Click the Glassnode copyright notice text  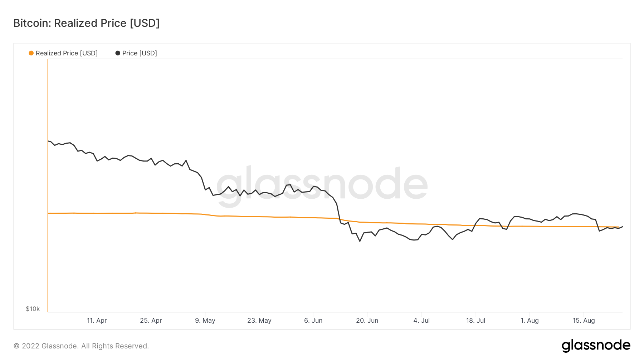coord(81,346)
